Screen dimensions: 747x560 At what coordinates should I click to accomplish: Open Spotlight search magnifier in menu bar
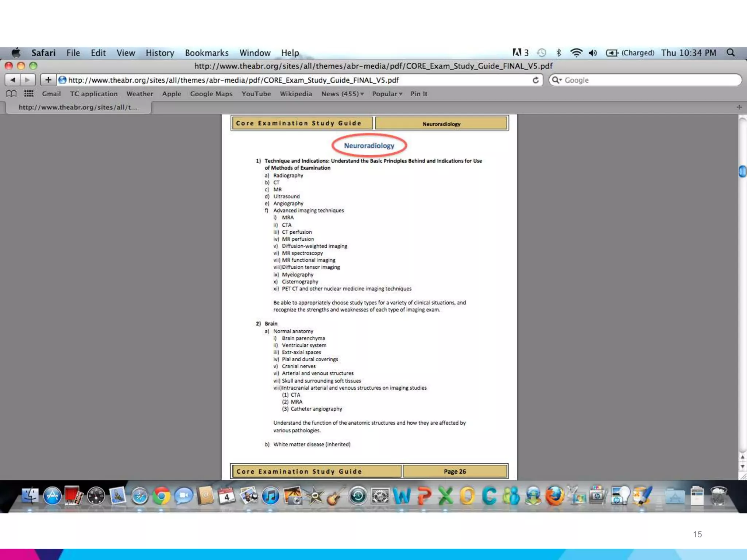(731, 53)
